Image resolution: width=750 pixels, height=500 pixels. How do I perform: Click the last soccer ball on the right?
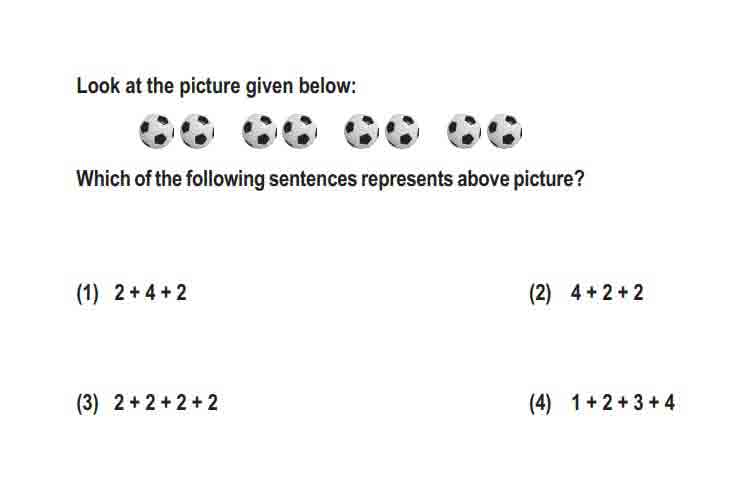coord(505,131)
